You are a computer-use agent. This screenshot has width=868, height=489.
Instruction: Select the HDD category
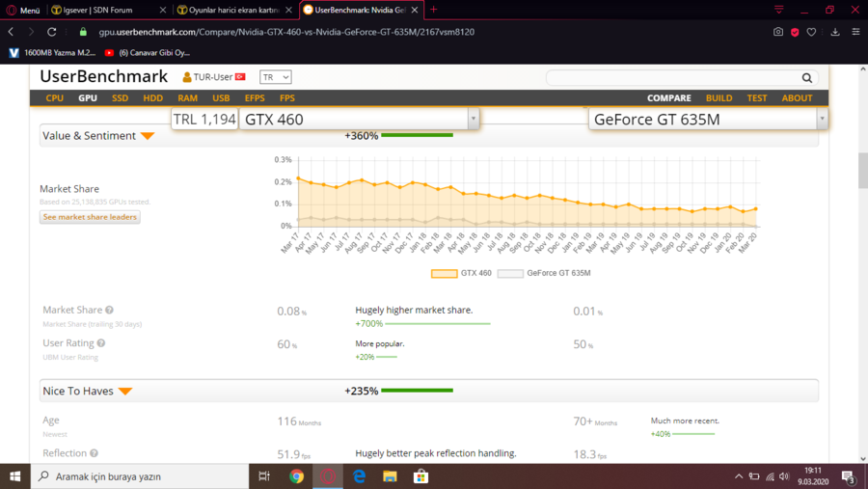pyautogui.click(x=152, y=98)
